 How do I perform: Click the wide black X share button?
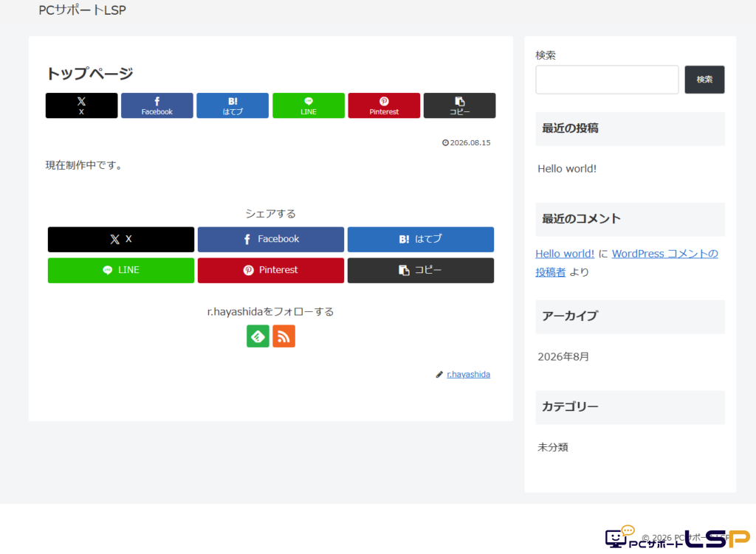point(121,240)
